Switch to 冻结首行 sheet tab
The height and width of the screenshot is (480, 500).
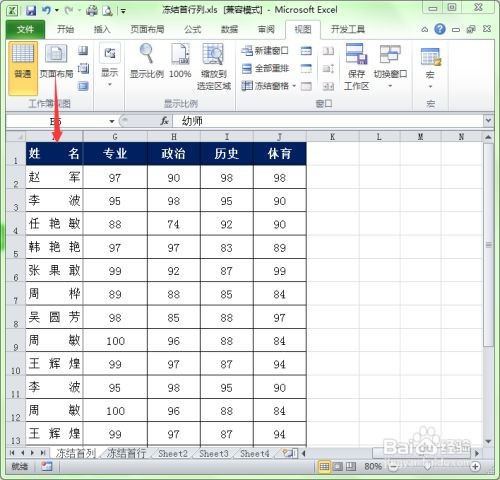click(x=126, y=453)
